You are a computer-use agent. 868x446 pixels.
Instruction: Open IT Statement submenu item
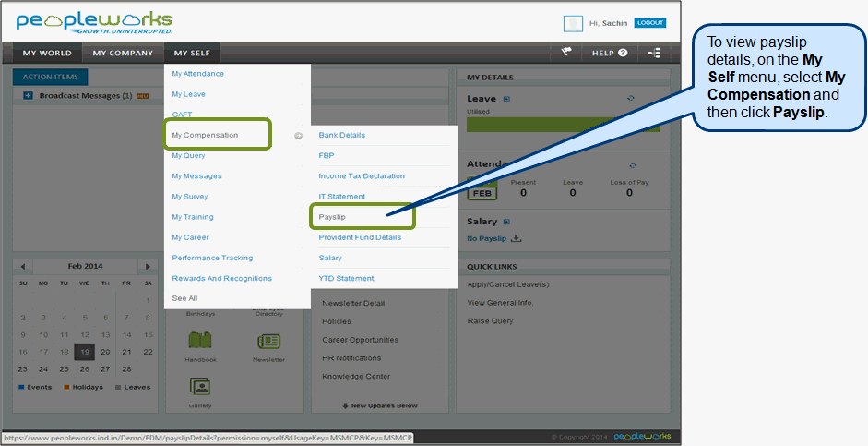(342, 197)
